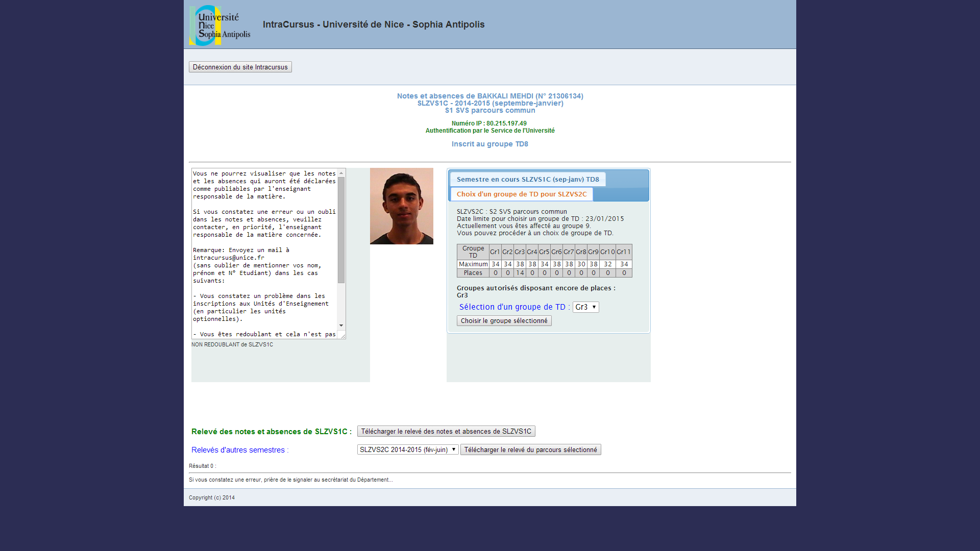Click the info textarea scrollbar thumb
Screen dimensions: 980x551
tap(341, 230)
